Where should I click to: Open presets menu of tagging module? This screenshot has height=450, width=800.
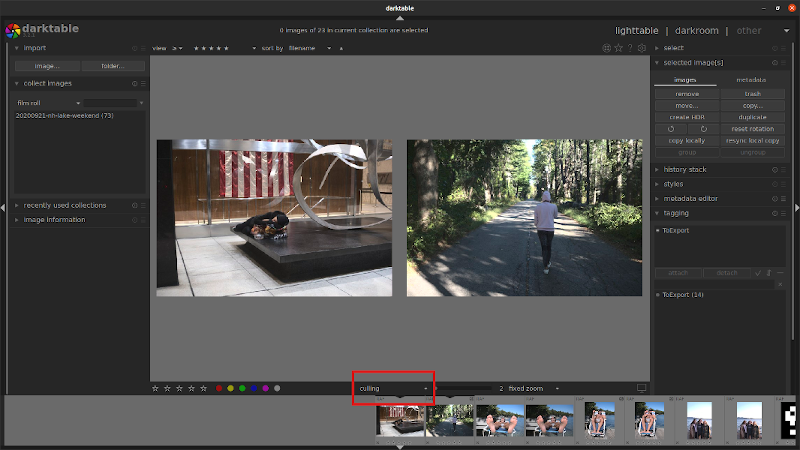(783, 213)
